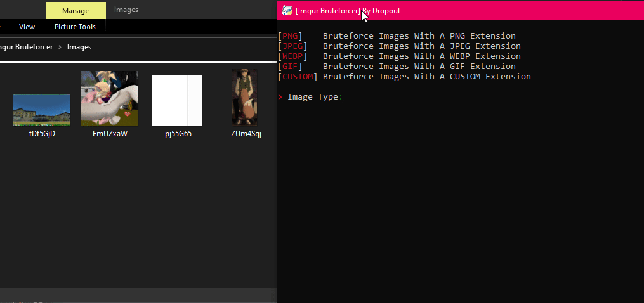Screen dimensions: 644x303
Task: Click the Images title in File Explorer
Action: pyautogui.click(x=126, y=10)
